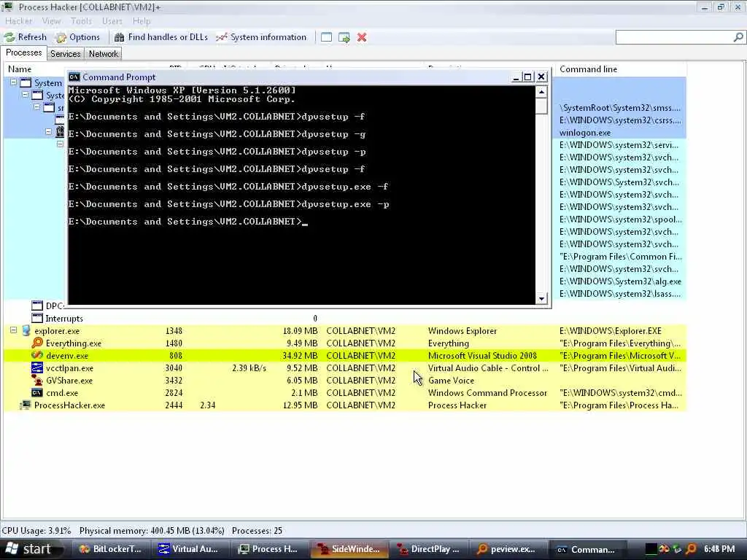747x560 pixels.
Task: Open Options from the toolbar
Action: tap(77, 37)
